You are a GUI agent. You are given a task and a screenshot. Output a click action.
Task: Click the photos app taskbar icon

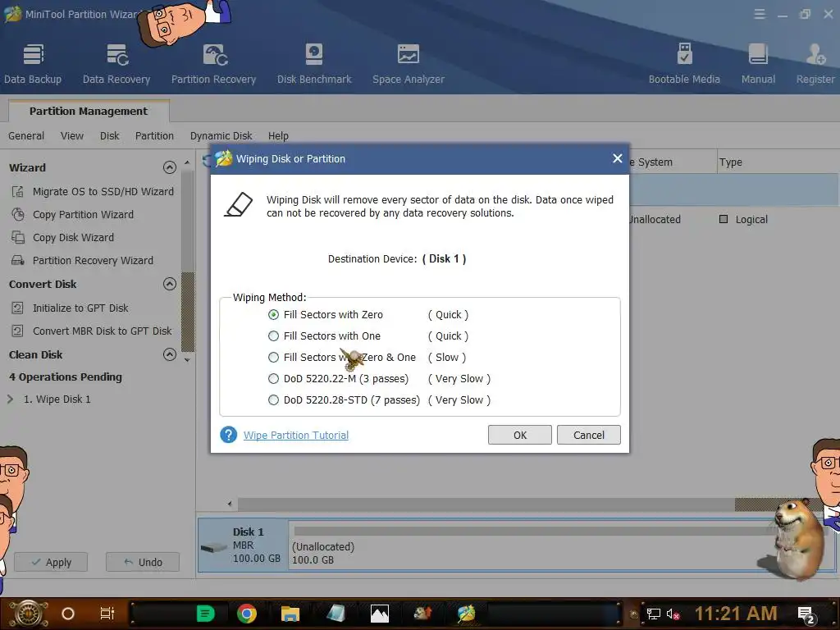coord(379,614)
